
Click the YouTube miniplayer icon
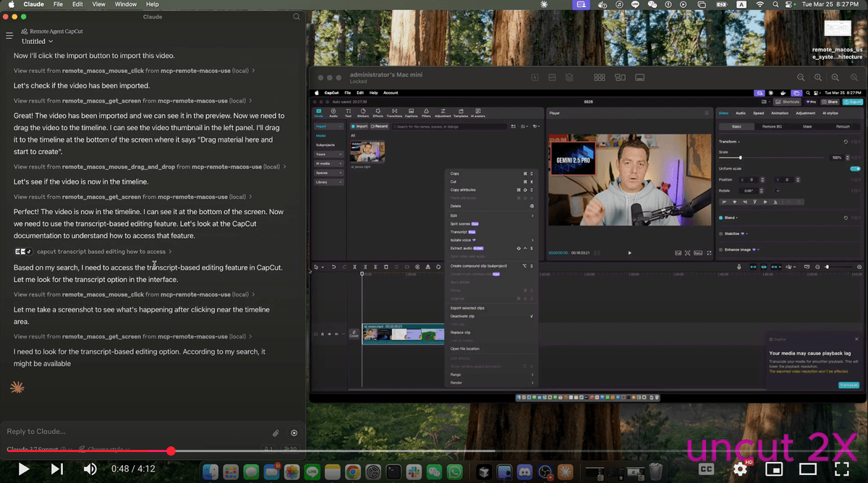tap(774, 469)
